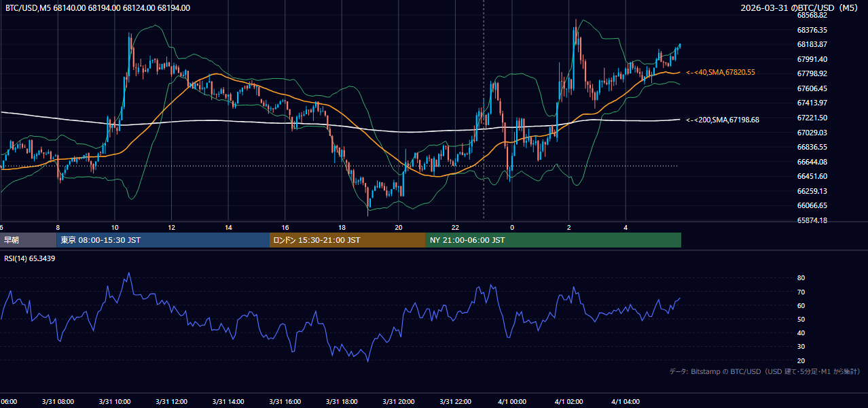
Task: Click hour tick 8 under price chart
Action: click(x=58, y=228)
